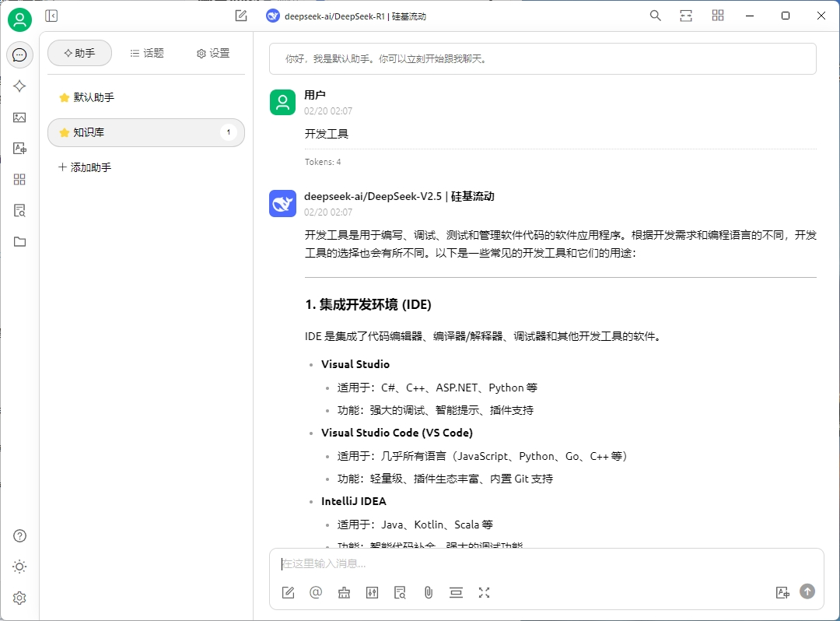
Task: Open the mini apps grid sidebar icon
Action: (x=19, y=180)
